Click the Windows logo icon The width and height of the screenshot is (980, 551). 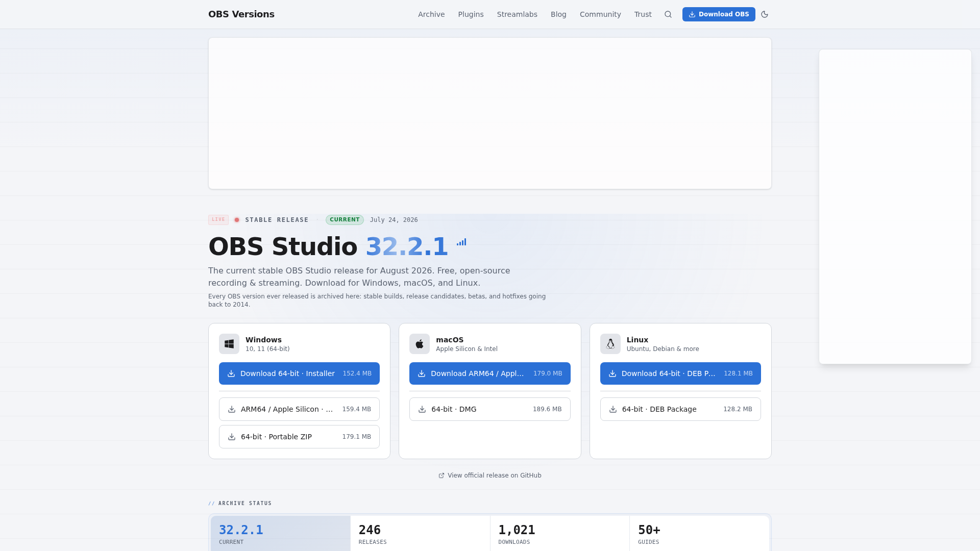click(x=229, y=344)
